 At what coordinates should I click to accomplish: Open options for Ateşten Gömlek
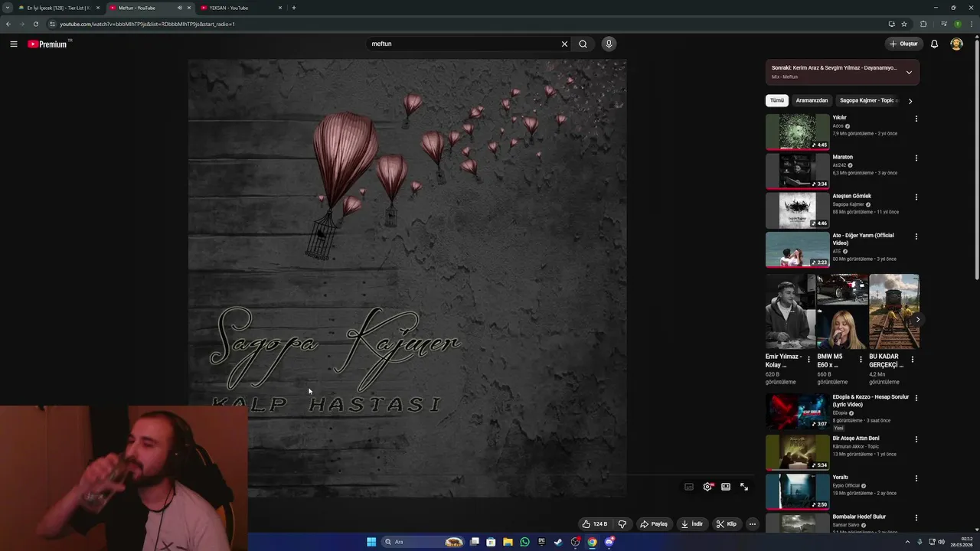916,197
